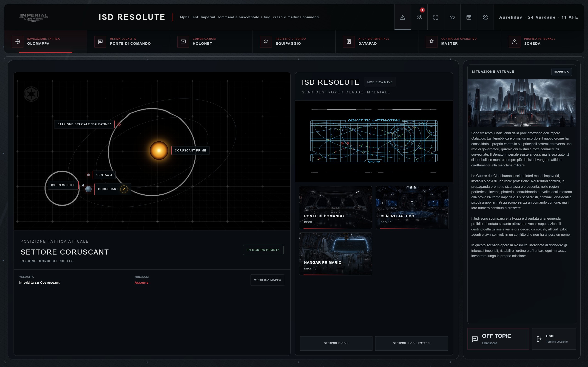Open the Ponte di Comando location card
Viewport: 588px width, 367px height.
tap(335, 207)
